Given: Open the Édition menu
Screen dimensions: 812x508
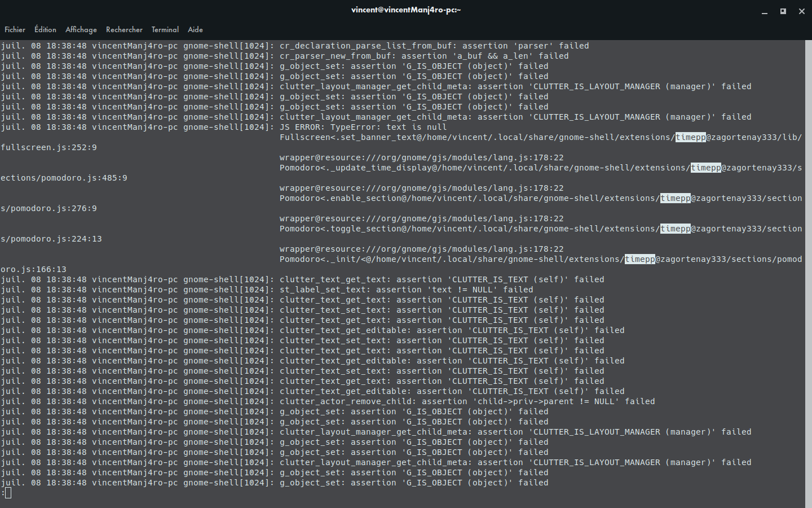Looking at the screenshot, I should [45, 29].
